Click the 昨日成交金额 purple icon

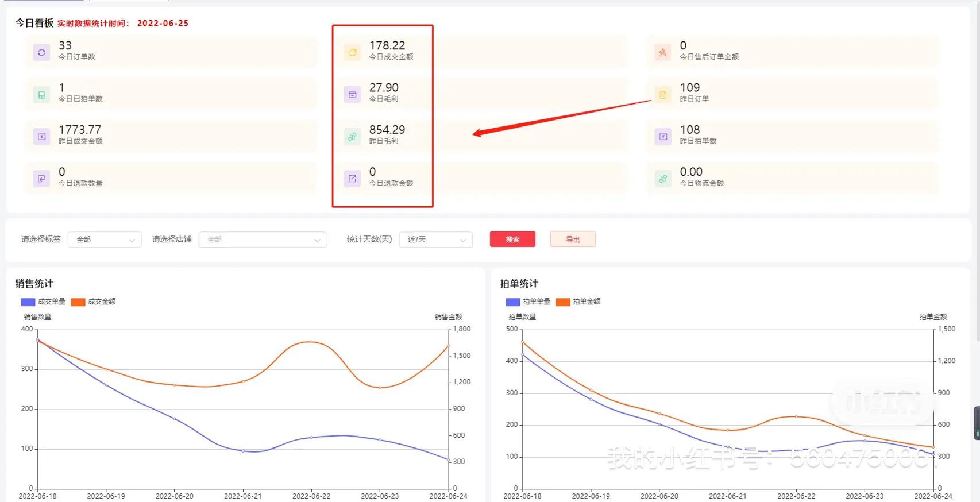tap(41, 137)
